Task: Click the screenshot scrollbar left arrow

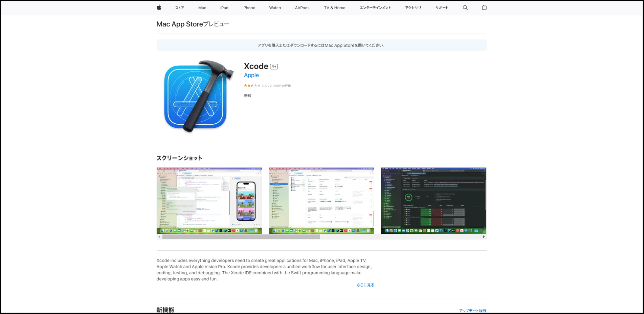Action: pos(159,237)
